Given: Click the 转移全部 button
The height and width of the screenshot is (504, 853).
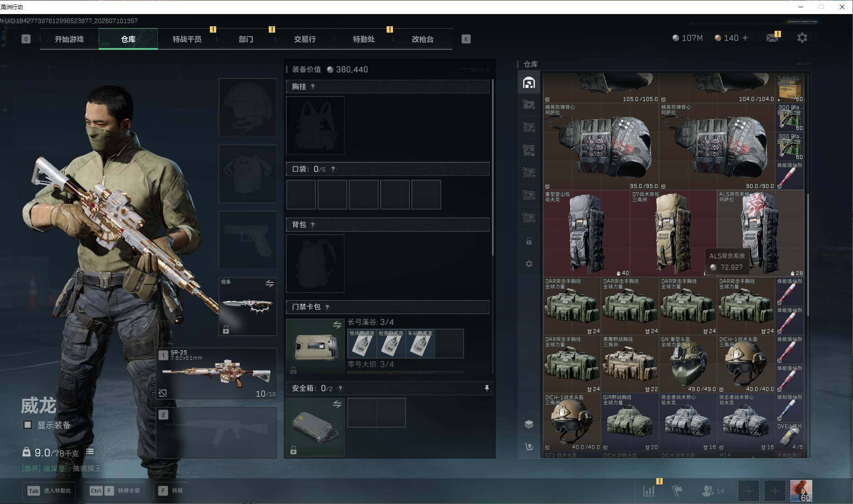Looking at the screenshot, I should coord(115,490).
